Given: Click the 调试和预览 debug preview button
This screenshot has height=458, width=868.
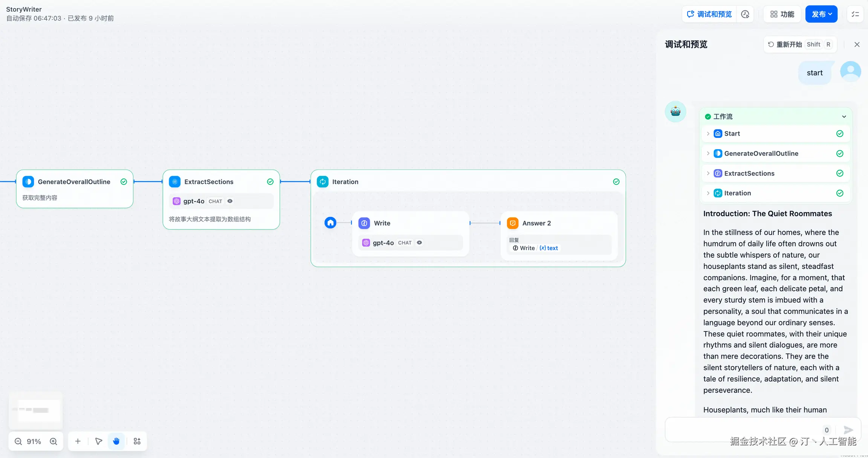Looking at the screenshot, I should pyautogui.click(x=709, y=14).
